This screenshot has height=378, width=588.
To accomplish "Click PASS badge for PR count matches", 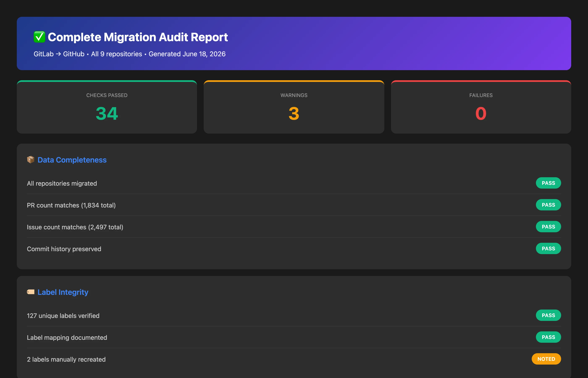I will click(x=548, y=205).
